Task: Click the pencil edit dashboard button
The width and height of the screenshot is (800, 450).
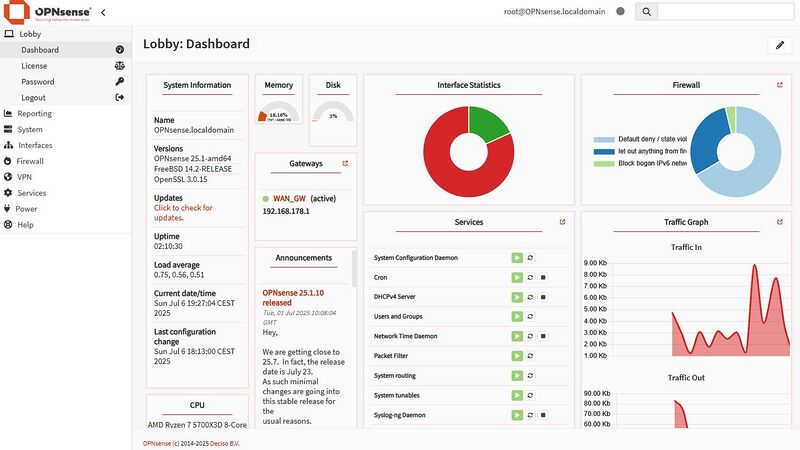Action: pos(780,45)
